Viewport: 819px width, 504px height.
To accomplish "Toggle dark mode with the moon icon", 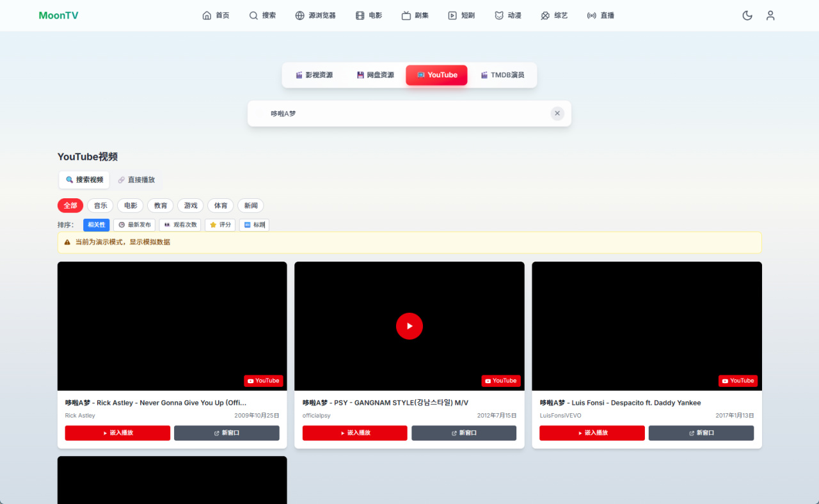I will [x=747, y=15].
